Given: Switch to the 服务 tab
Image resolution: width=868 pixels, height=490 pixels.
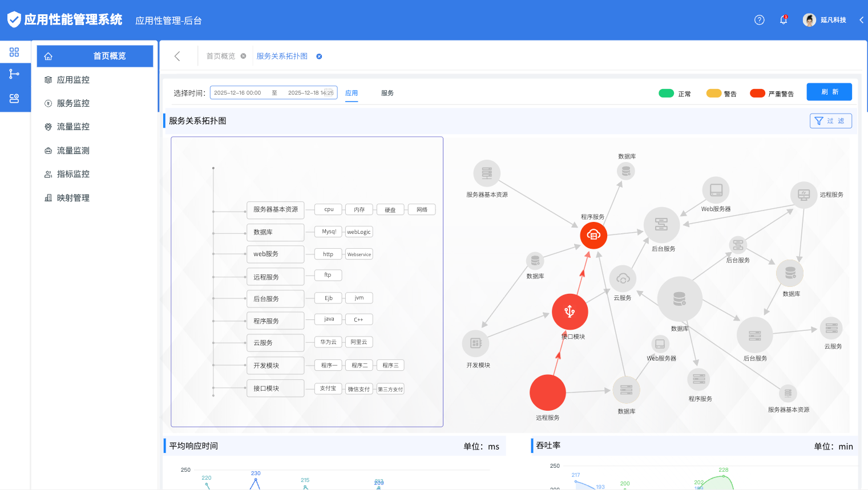Looking at the screenshot, I should click(387, 93).
